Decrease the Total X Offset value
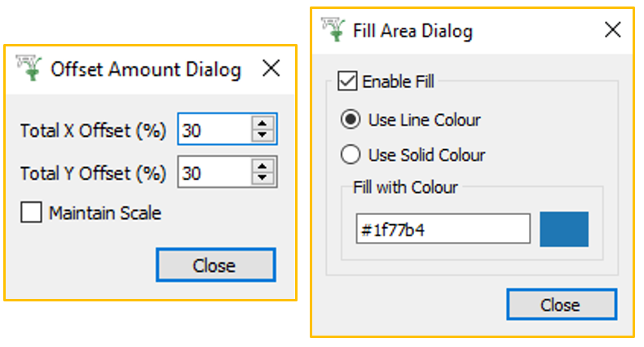 (262, 135)
